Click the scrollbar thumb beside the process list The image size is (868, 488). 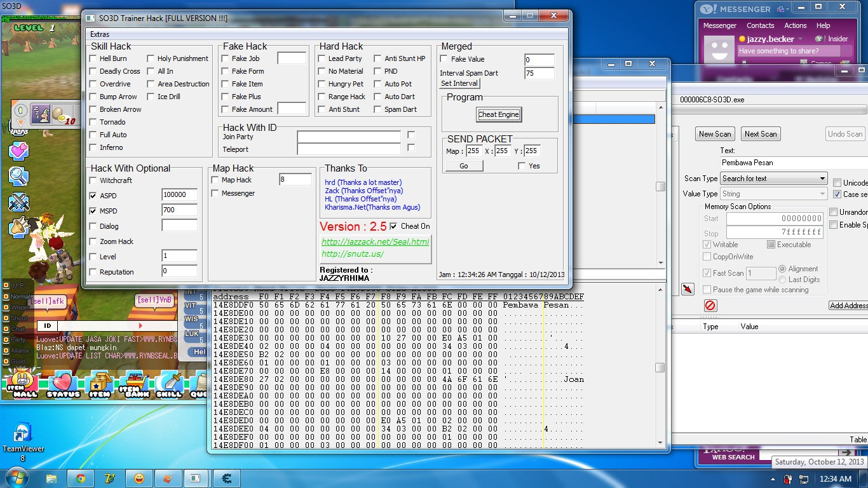click(x=661, y=187)
